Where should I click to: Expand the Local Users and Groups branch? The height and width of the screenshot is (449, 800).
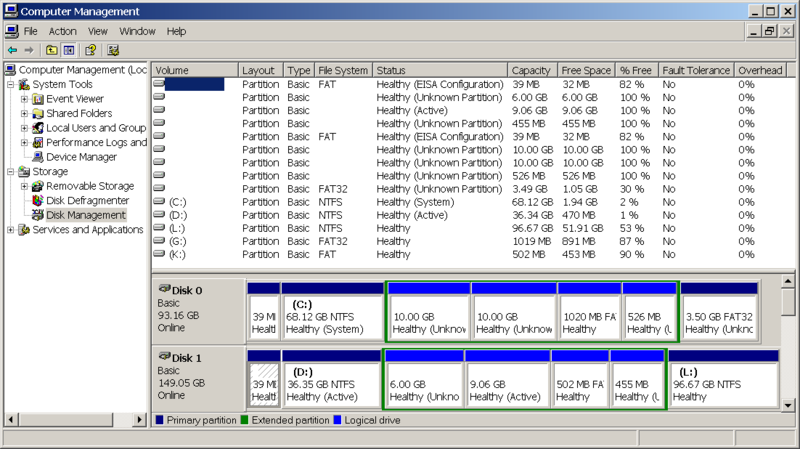[24, 128]
